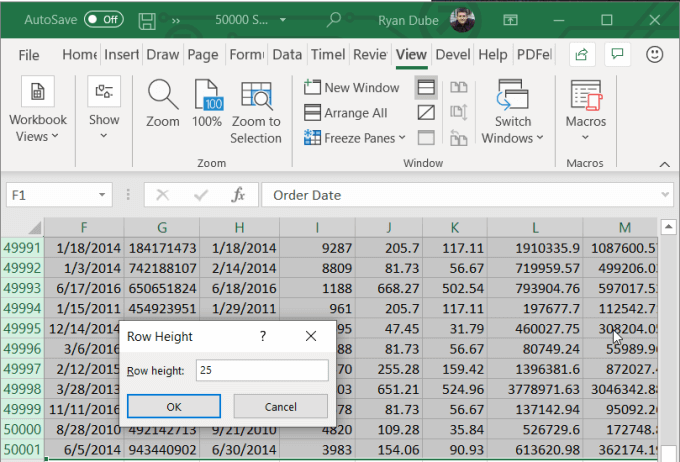
Task: Toggle the Hide window button
Action: [426, 113]
